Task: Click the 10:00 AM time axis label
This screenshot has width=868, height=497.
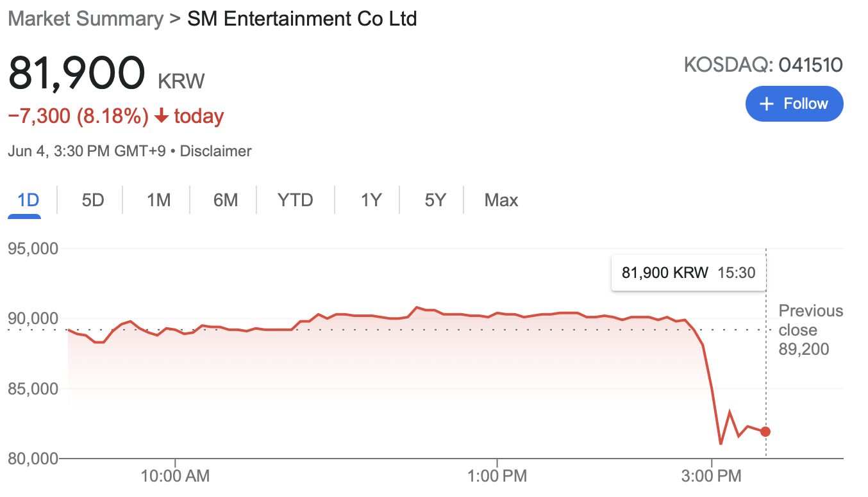Action: pyautogui.click(x=175, y=477)
